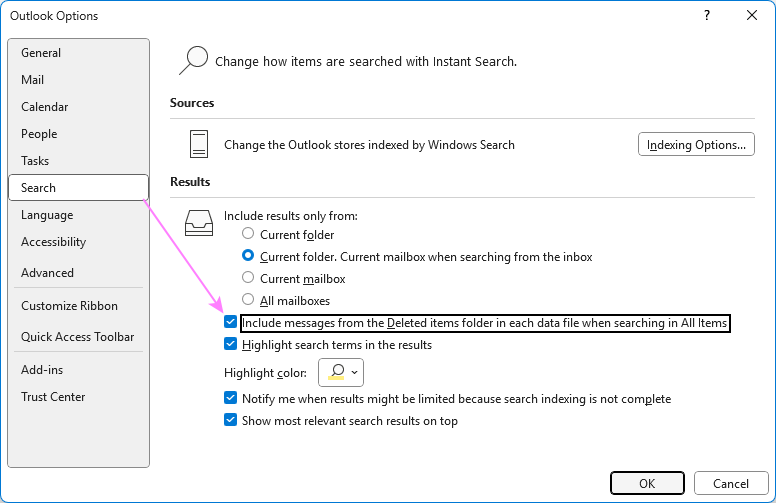Click the Indexing Options button

click(696, 145)
